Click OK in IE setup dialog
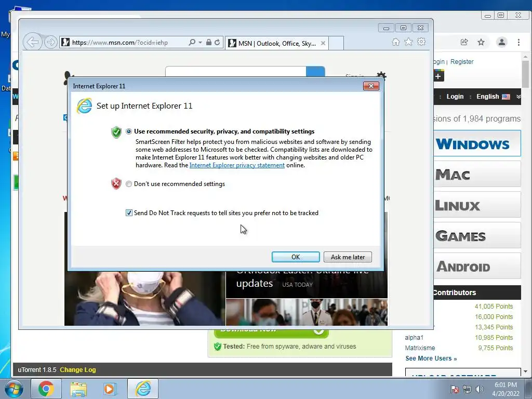Screen dimensions: 532x399 [x=296, y=257]
